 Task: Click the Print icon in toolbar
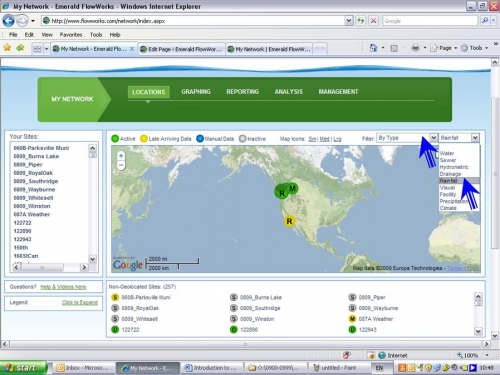(415, 48)
